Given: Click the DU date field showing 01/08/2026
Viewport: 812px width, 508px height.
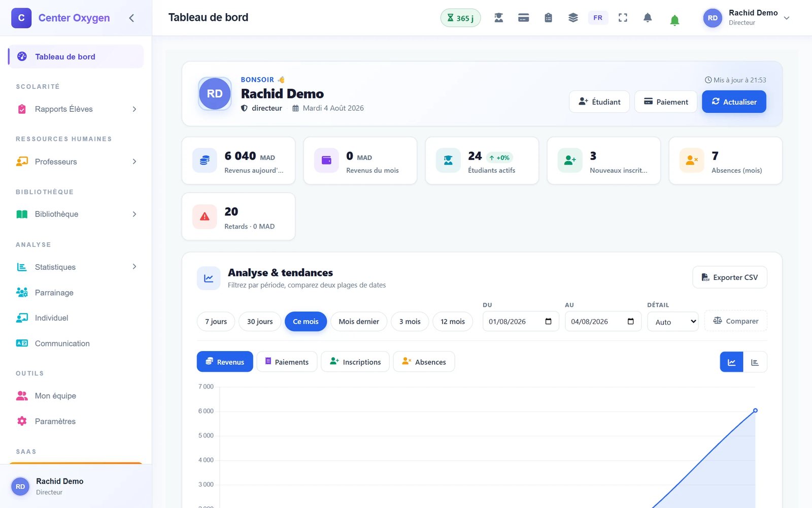Looking at the screenshot, I should [x=521, y=322].
